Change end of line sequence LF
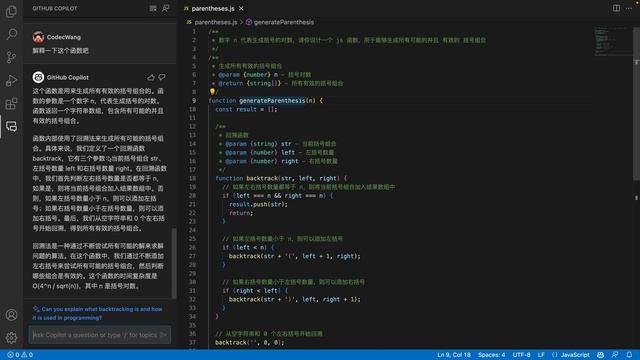The image size is (640, 360). coord(541,355)
